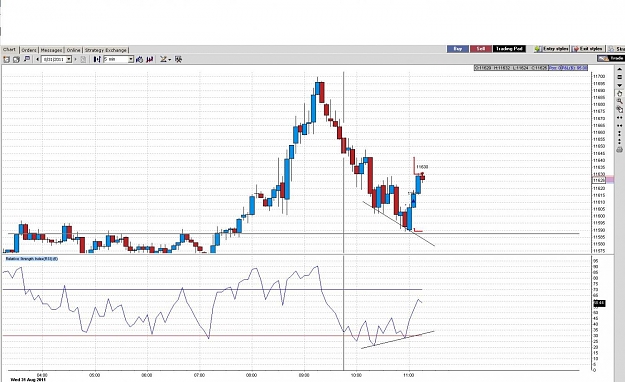Switch to the Online tab

point(73,50)
